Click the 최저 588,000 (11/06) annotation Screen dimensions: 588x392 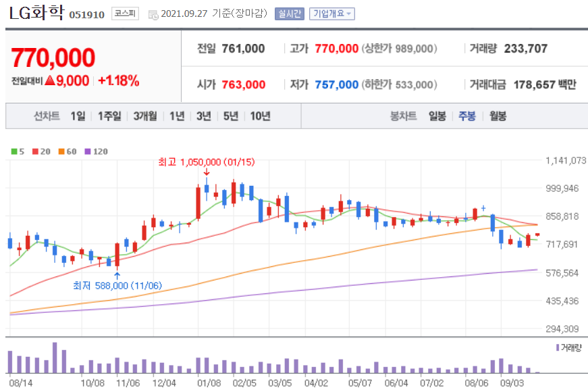(117, 285)
